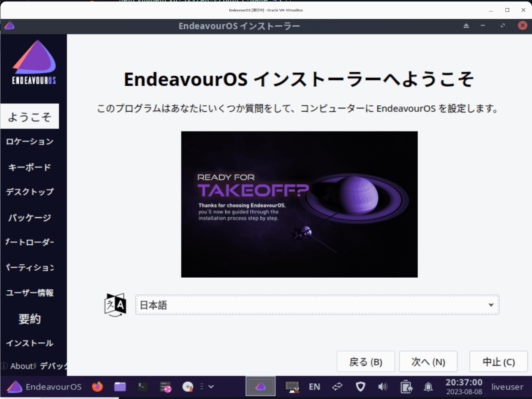Select the ようこそ step in sidebar

point(30,116)
